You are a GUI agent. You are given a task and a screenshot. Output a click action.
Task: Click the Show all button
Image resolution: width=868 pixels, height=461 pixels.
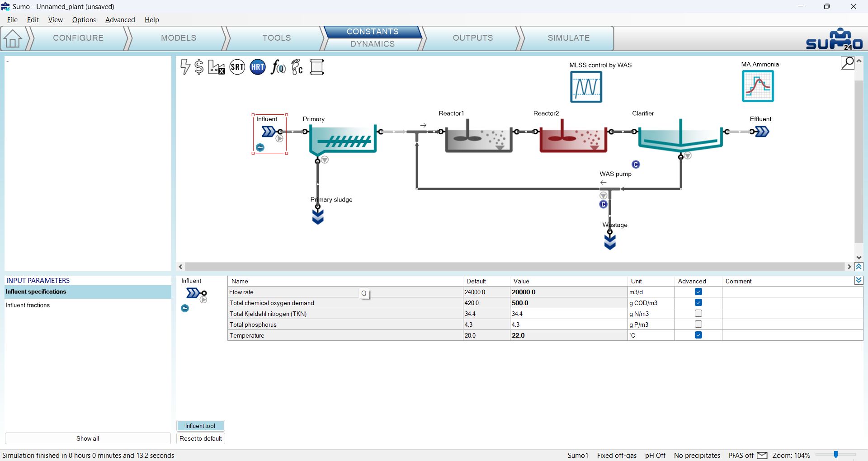[88, 438]
